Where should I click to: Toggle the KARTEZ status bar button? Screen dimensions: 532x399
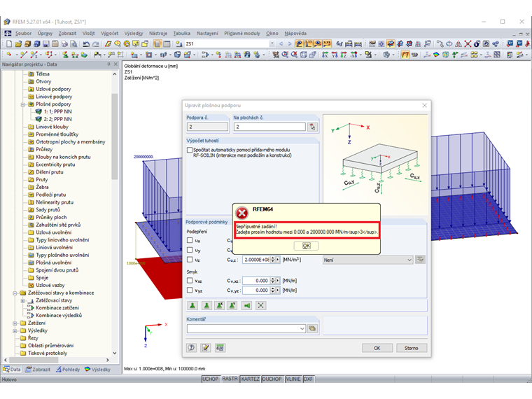250,379
